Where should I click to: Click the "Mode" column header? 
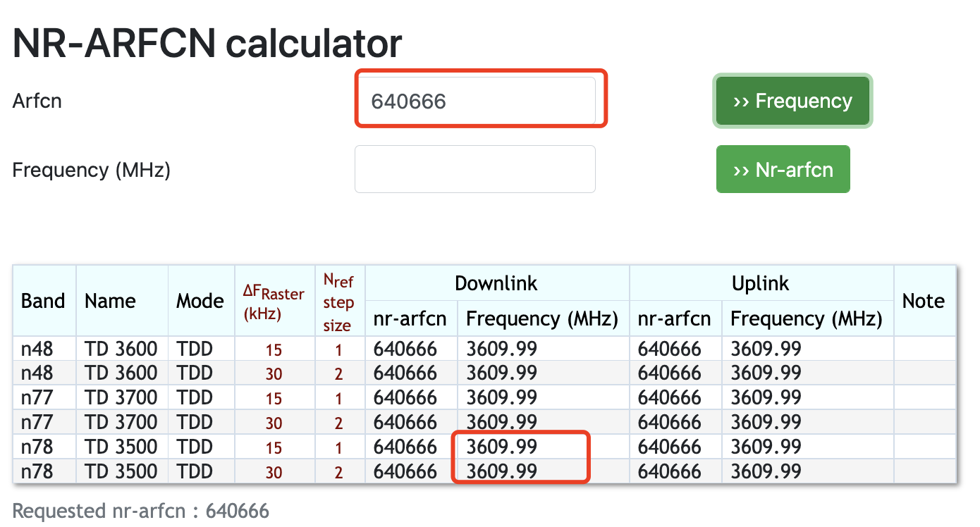click(200, 301)
